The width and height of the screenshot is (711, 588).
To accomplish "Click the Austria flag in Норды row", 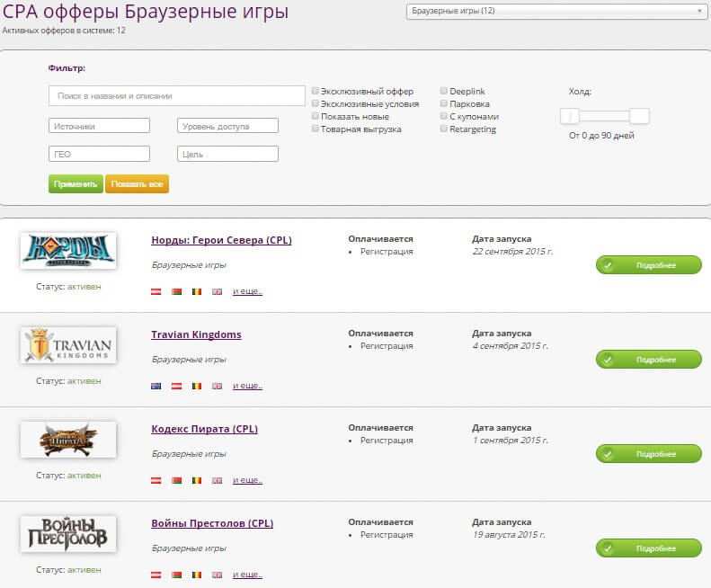I will (x=156, y=291).
